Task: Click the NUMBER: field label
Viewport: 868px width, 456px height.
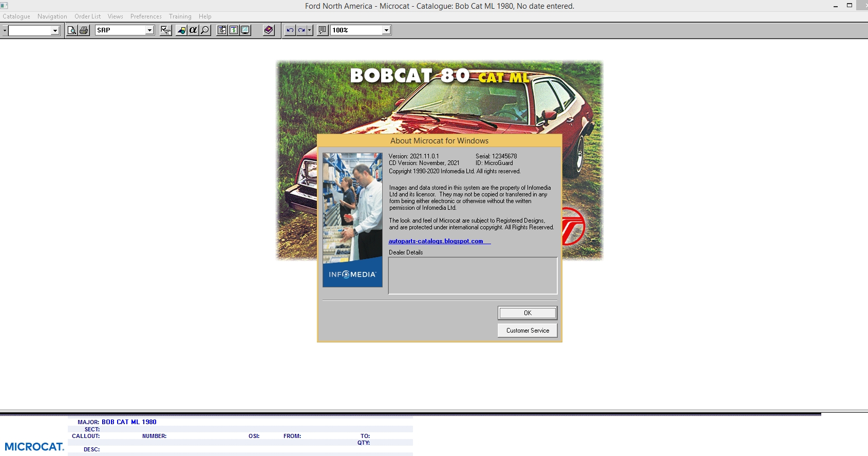Action: coord(154,436)
